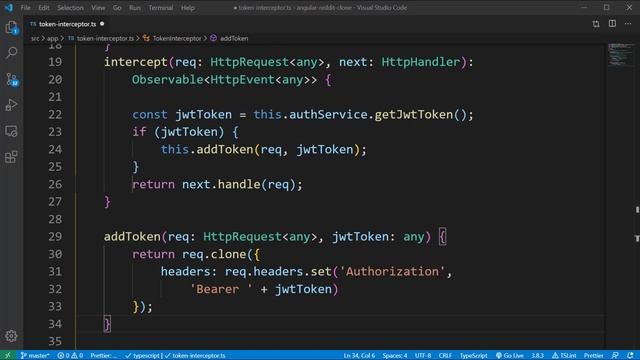Screen dimensions: 640x360
Task: Click the Open Changes icon in the editor toolbar
Action: pos(596,24)
